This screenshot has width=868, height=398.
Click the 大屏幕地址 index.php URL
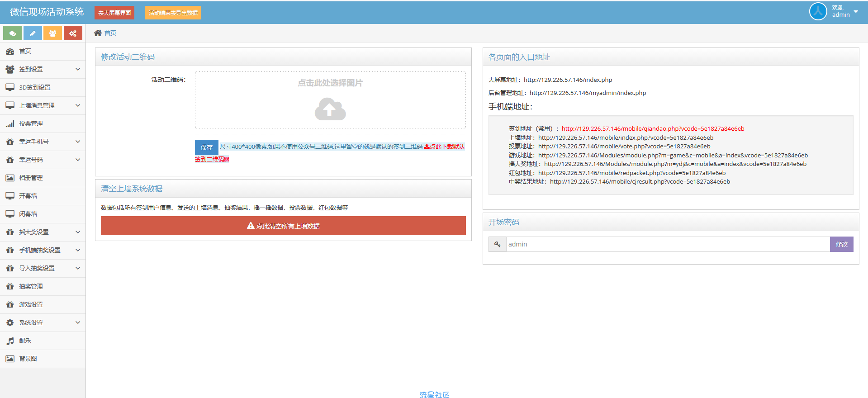click(x=568, y=80)
